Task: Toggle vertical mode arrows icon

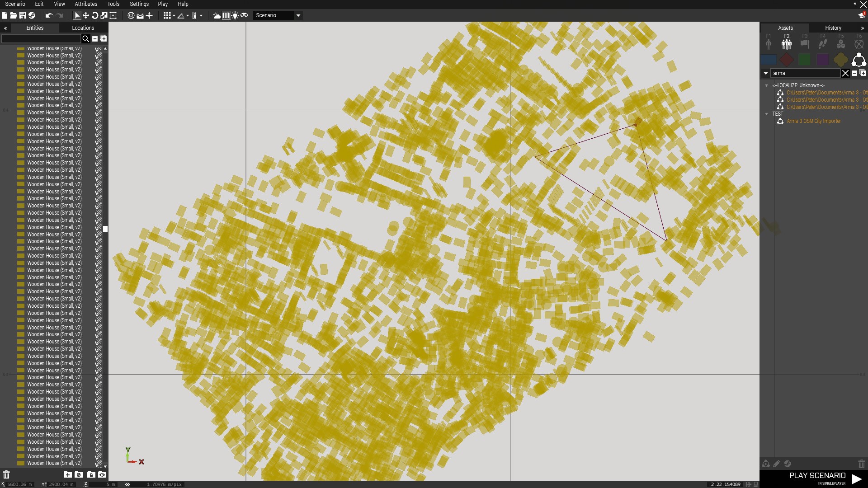Action: click(149, 15)
